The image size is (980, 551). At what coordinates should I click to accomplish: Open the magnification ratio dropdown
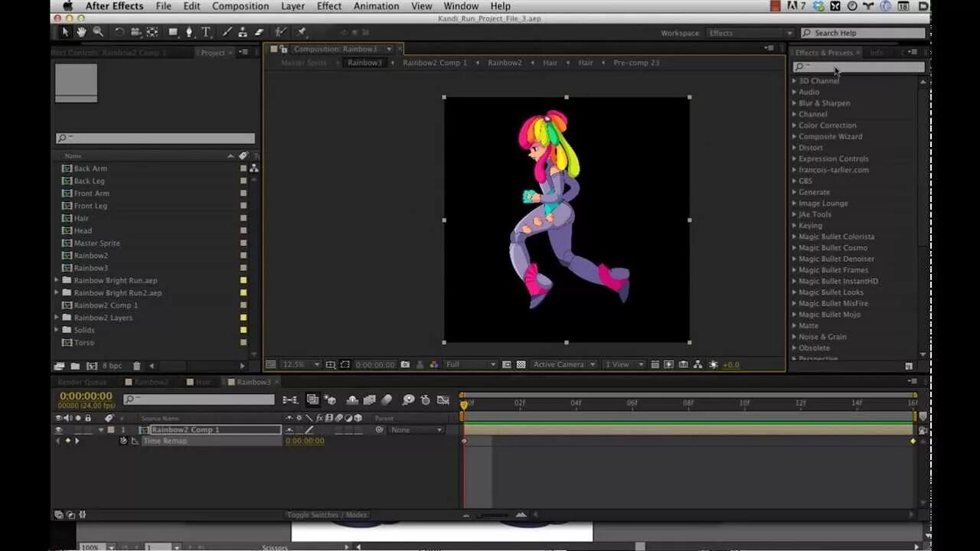(299, 364)
